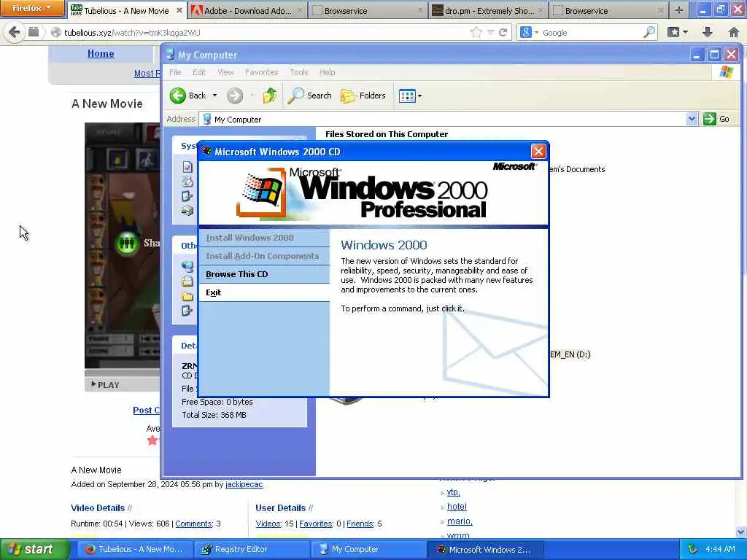Click Firefox back arrow
The image size is (747, 560).
click(15, 32)
